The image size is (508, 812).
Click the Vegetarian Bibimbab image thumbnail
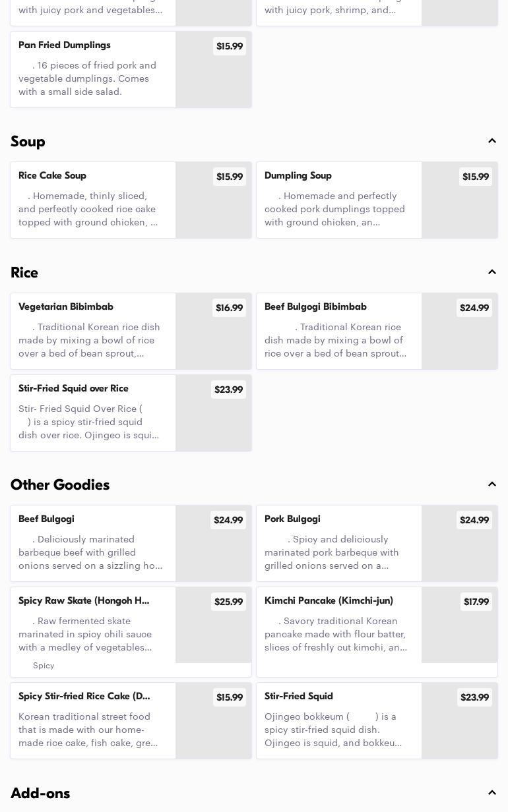point(213,331)
